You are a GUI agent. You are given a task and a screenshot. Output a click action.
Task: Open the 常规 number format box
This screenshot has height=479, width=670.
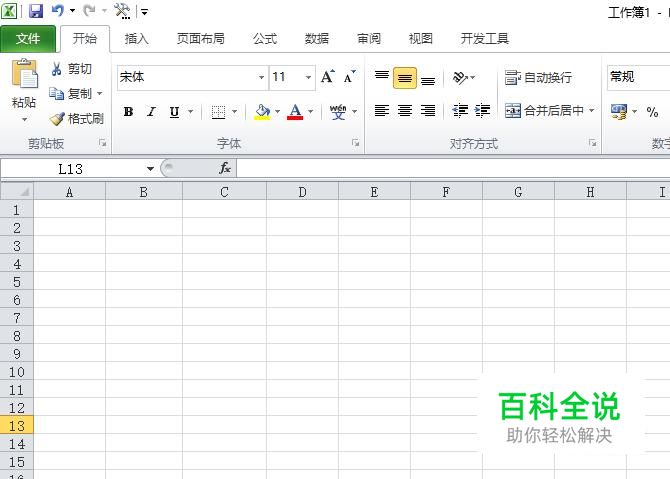tap(638, 78)
